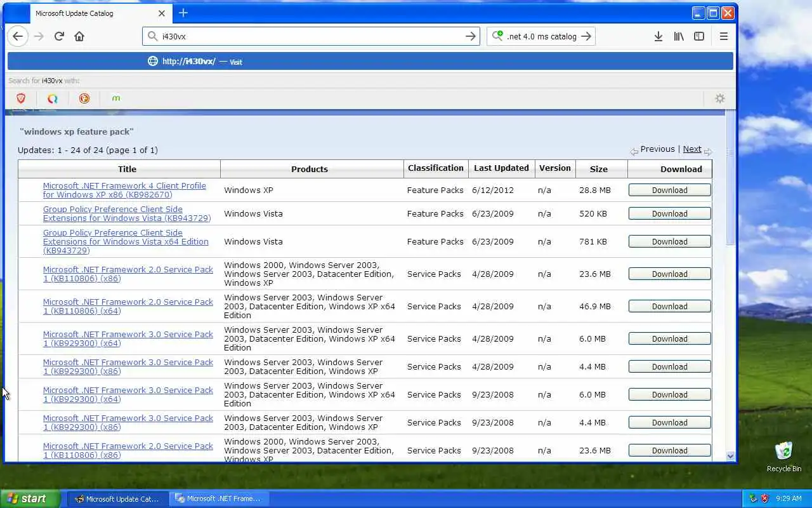Click the page scrollbar down arrow
Viewport: 812px width, 508px height.
pos(730,456)
